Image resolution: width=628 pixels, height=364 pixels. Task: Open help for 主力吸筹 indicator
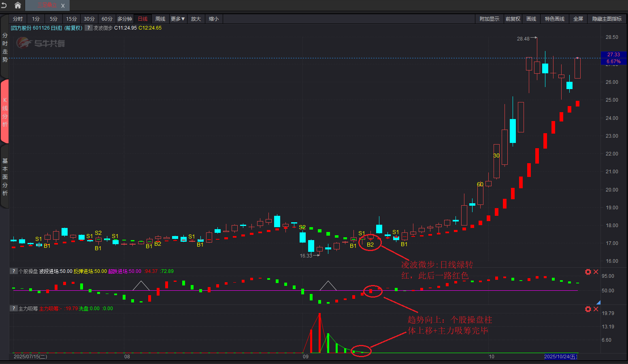14,309
